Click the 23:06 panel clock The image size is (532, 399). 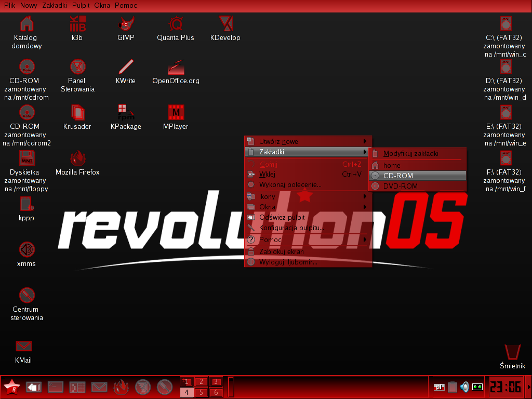[x=505, y=387]
